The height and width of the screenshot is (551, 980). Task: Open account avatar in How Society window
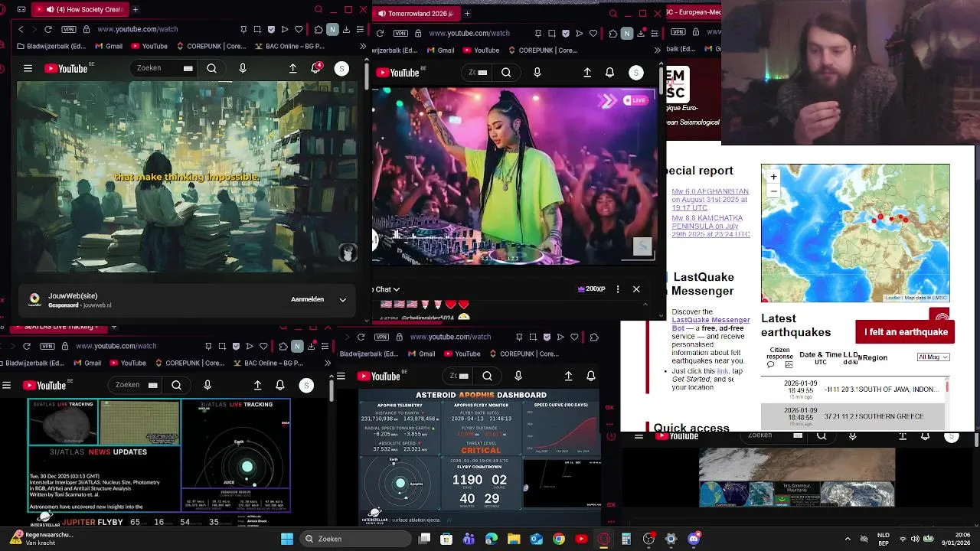point(341,68)
